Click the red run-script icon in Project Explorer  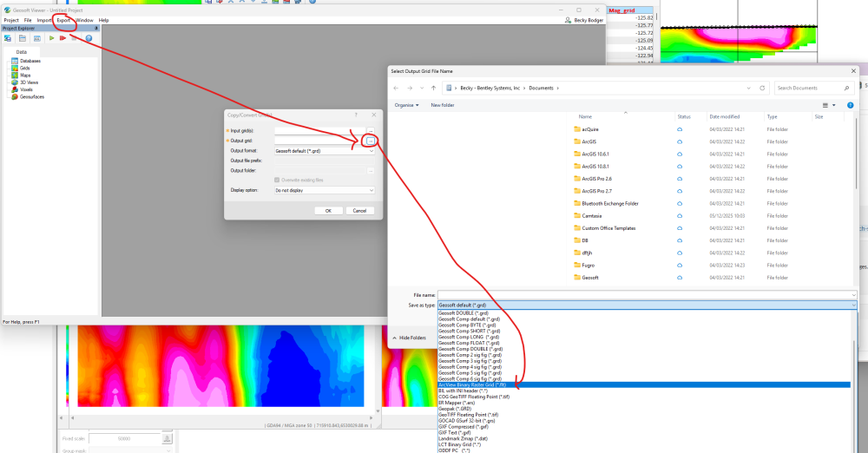[x=62, y=38]
